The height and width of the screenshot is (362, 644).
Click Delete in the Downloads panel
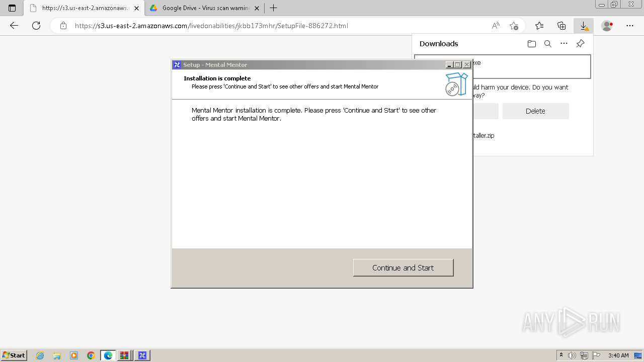click(x=535, y=111)
